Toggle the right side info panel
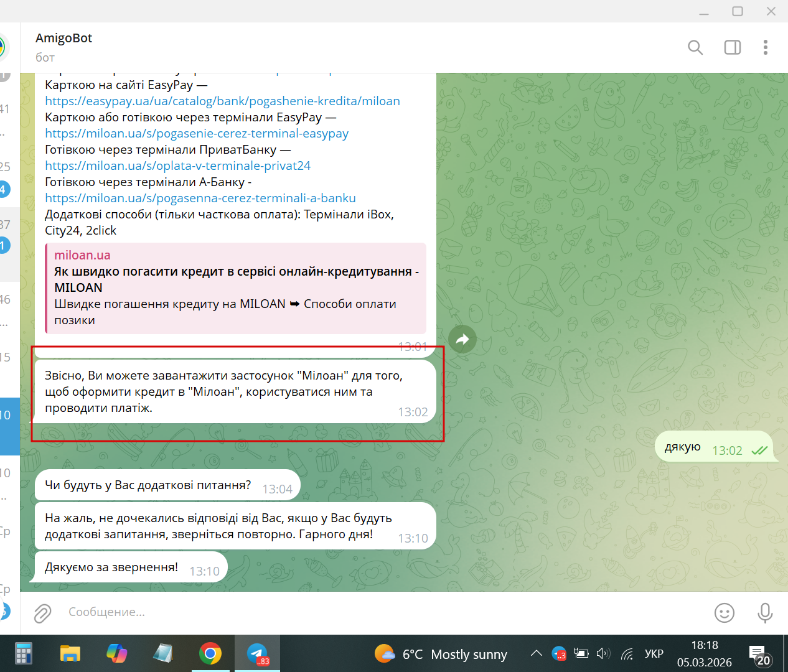Image resolution: width=788 pixels, height=672 pixels. 733,47
